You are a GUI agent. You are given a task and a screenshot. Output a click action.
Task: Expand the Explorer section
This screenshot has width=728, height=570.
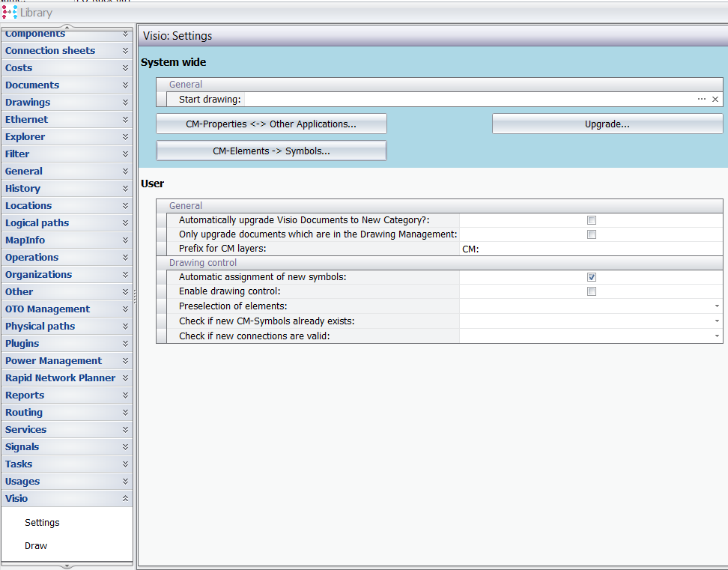point(67,136)
